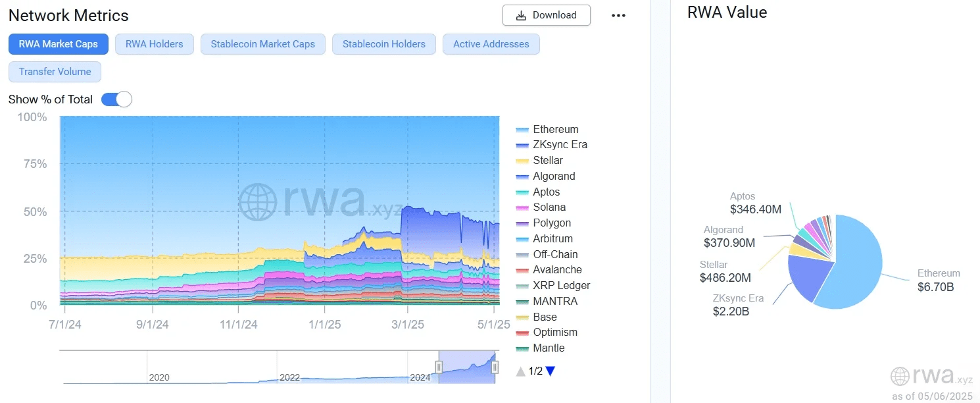Image resolution: width=980 pixels, height=403 pixels.
Task: Click the selected range area in the navigator
Action: click(467, 367)
